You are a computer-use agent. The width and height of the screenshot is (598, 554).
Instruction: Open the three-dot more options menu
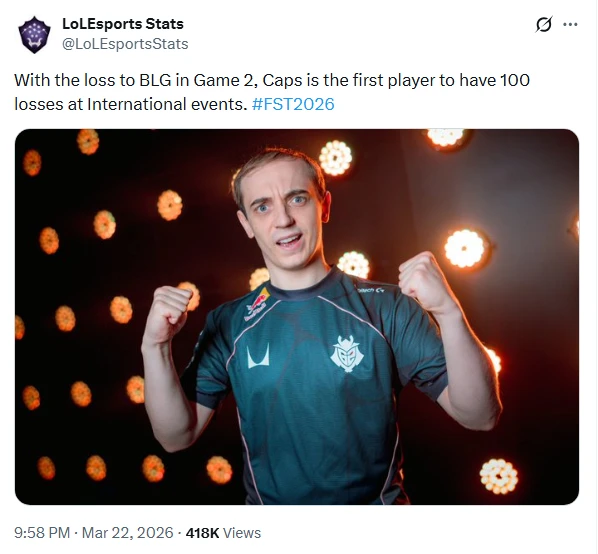tap(570, 24)
